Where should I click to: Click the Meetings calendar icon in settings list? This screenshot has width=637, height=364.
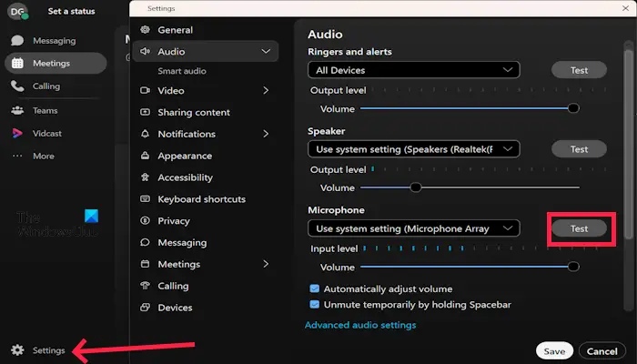pyautogui.click(x=145, y=264)
